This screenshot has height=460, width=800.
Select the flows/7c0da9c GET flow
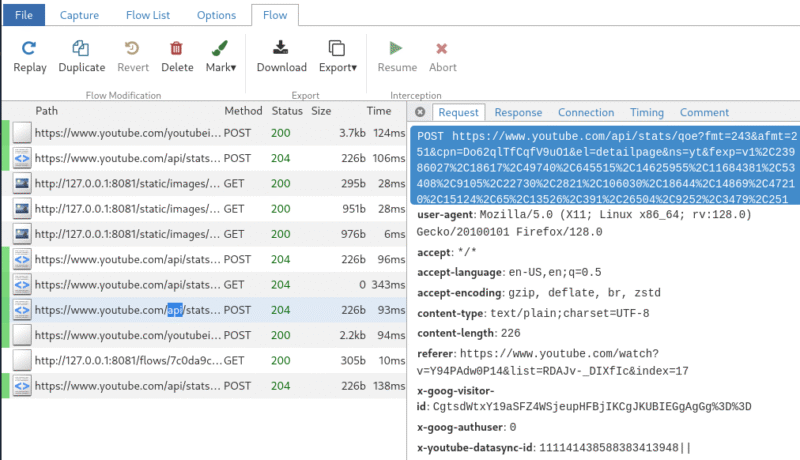click(x=204, y=360)
